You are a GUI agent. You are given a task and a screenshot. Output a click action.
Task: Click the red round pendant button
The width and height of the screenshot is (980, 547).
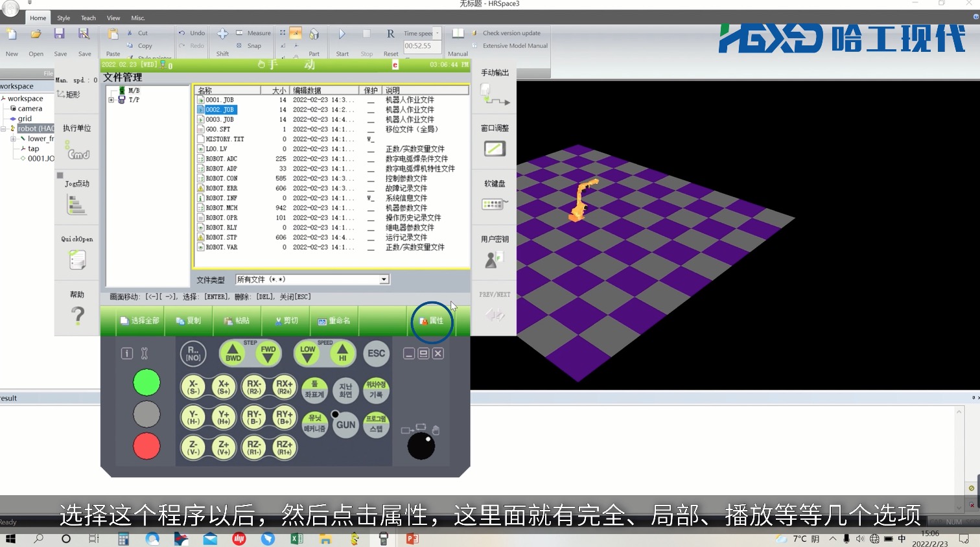point(146,446)
